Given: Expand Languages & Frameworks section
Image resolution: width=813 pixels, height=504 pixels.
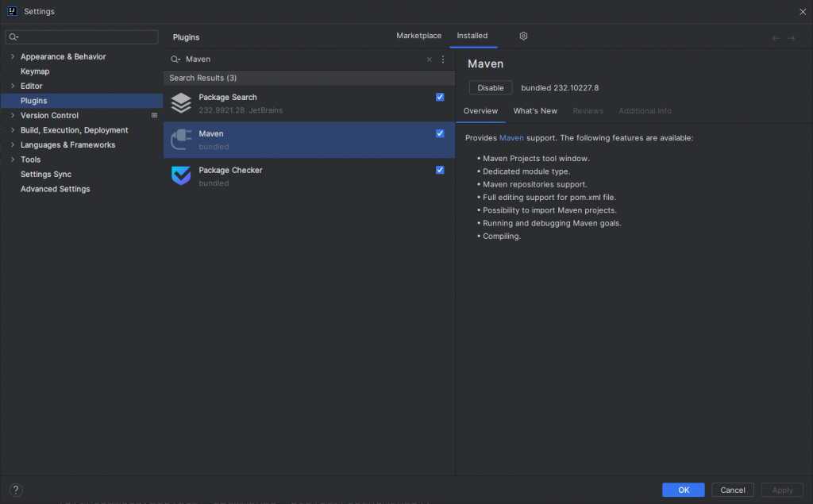Looking at the screenshot, I should coord(13,144).
